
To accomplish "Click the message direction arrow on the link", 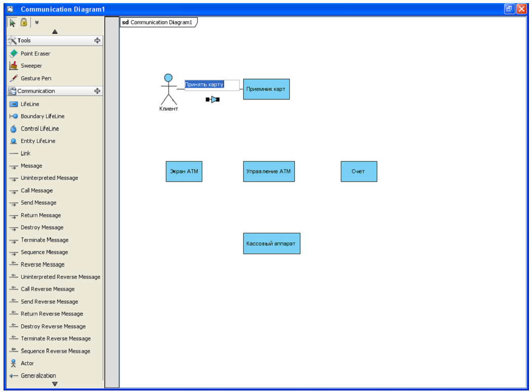I will 213,100.
